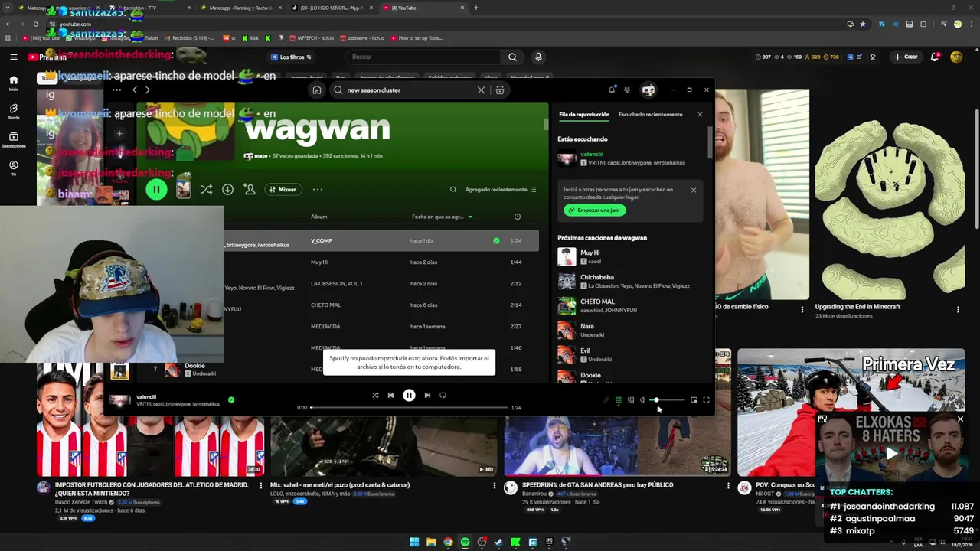
Task: Sort by Fecha en que se agregó column
Action: click(x=442, y=217)
